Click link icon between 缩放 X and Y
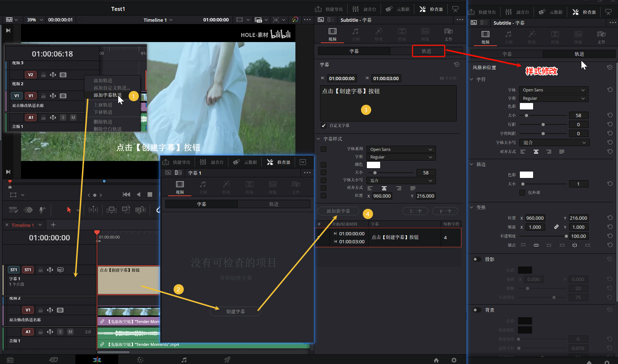The width and height of the screenshot is (618, 364). click(x=556, y=227)
